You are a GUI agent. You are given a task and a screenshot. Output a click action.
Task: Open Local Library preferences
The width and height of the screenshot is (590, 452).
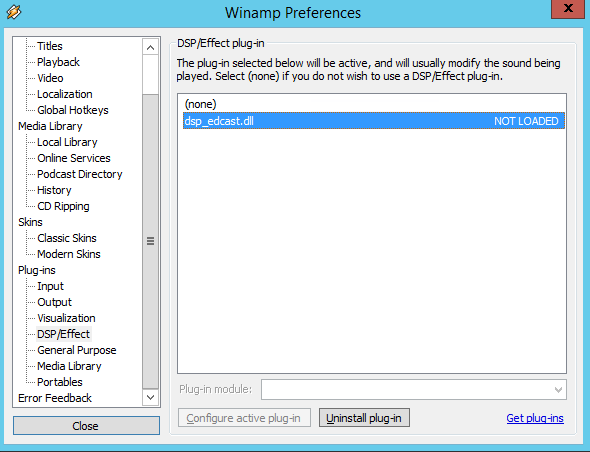(67, 142)
